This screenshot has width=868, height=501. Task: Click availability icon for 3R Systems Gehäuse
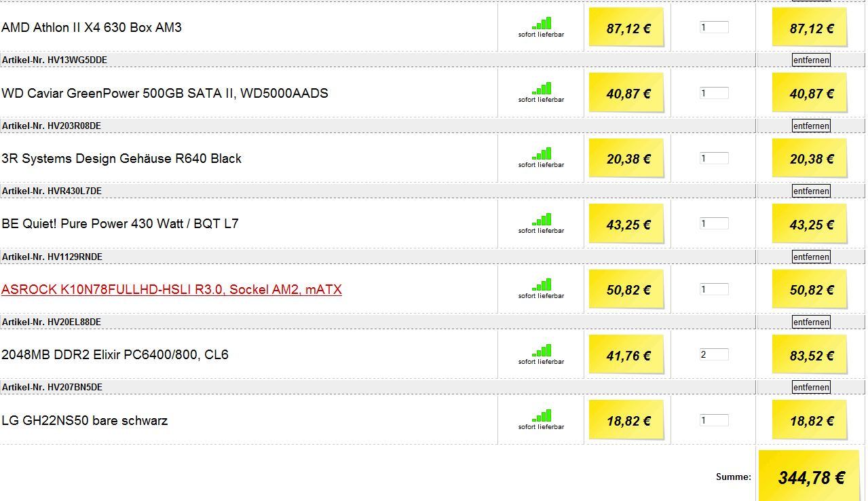pyautogui.click(x=542, y=154)
